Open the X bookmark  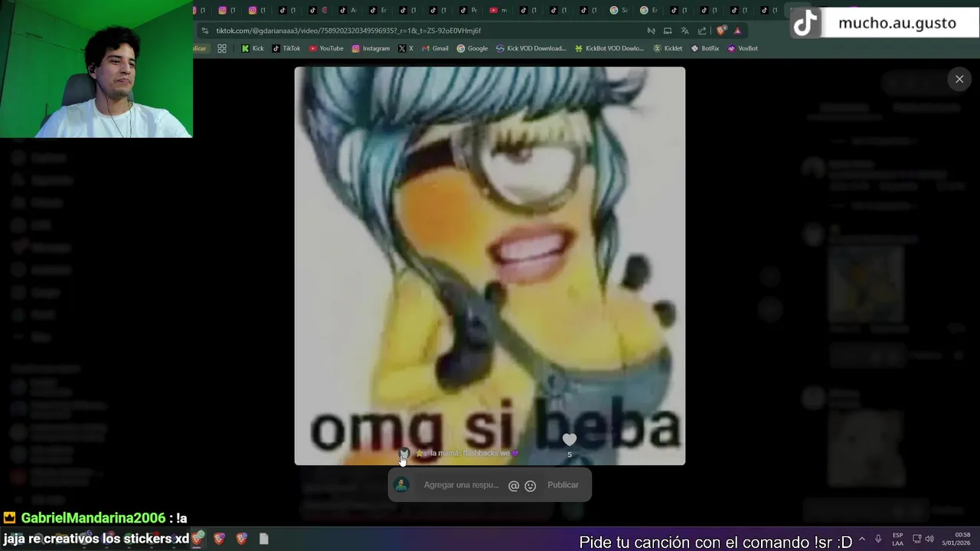click(406, 48)
